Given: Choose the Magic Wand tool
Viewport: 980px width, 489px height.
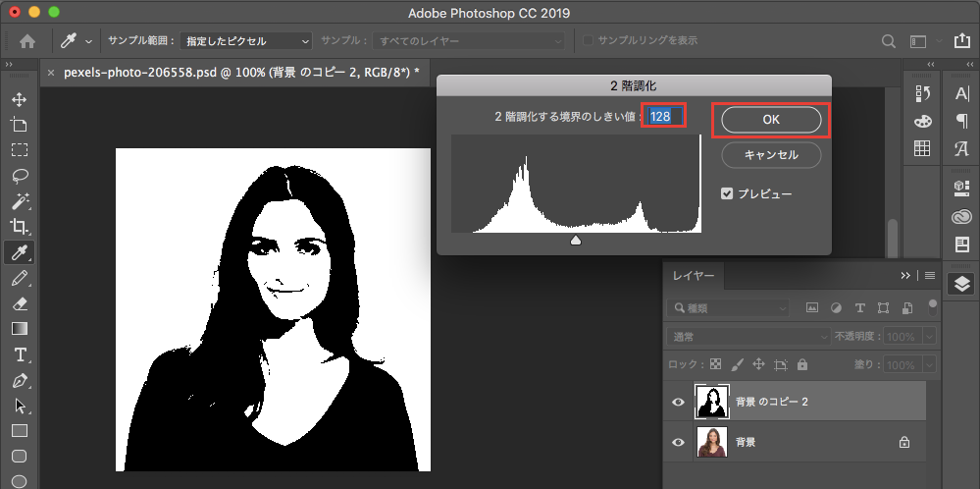Looking at the screenshot, I should pos(19,202).
